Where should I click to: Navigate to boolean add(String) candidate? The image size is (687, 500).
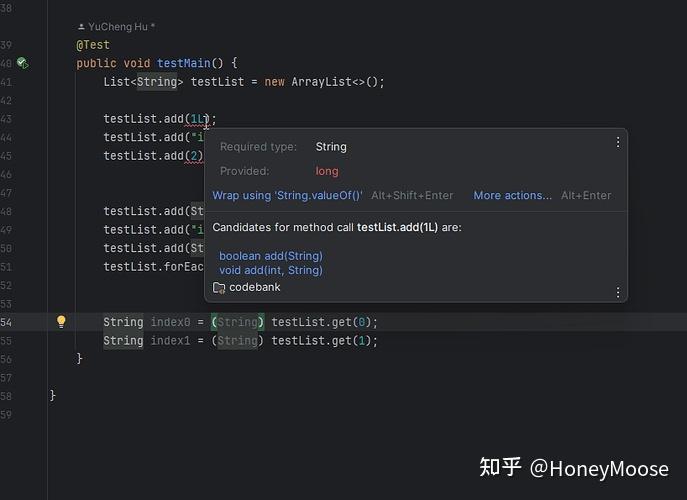[x=271, y=256]
